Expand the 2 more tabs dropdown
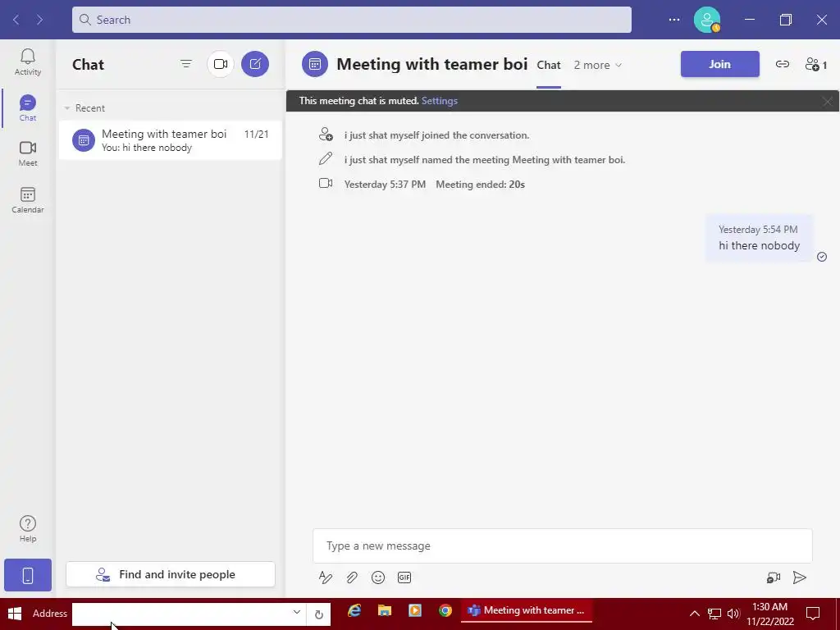This screenshot has height=630, width=840. click(x=598, y=66)
